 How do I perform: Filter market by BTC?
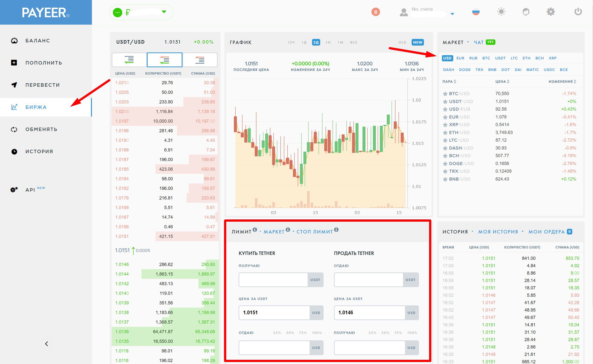tap(486, 58)
